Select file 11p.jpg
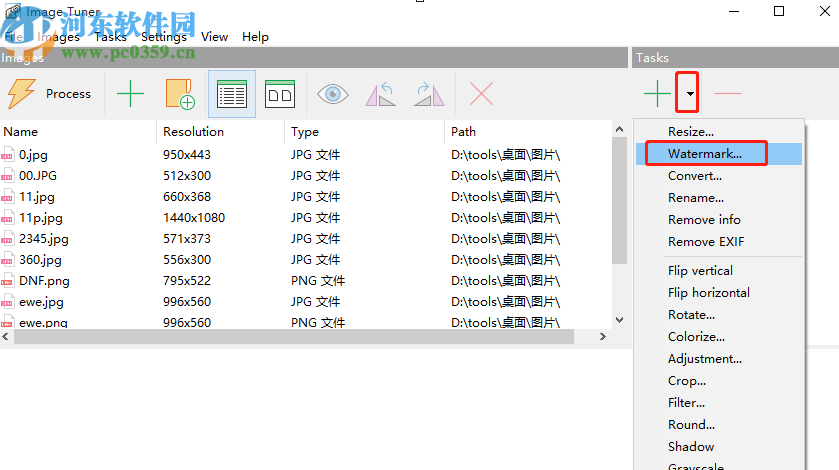839x470 pixels. (x=41, y=218)
